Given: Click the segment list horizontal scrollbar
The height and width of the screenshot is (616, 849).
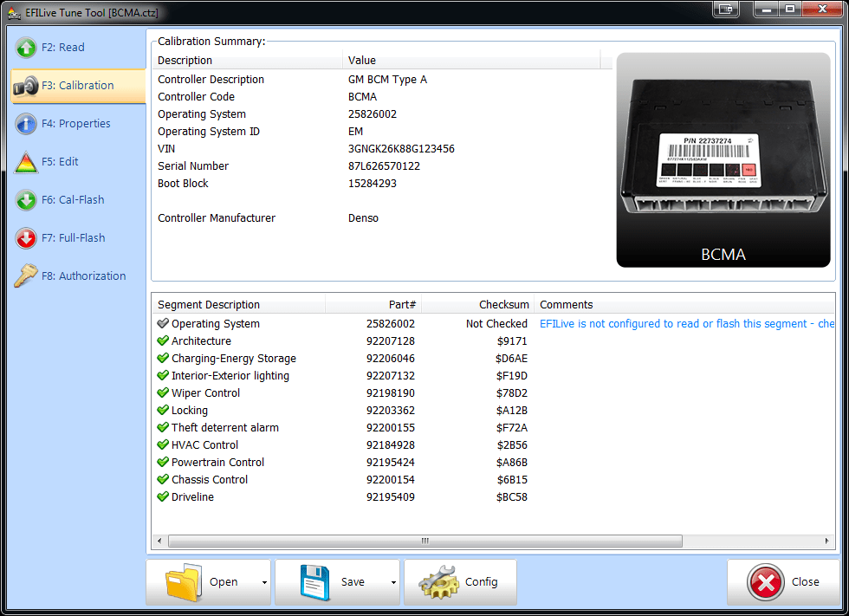Looking at the screenshot, I should [x=424, y=541].
